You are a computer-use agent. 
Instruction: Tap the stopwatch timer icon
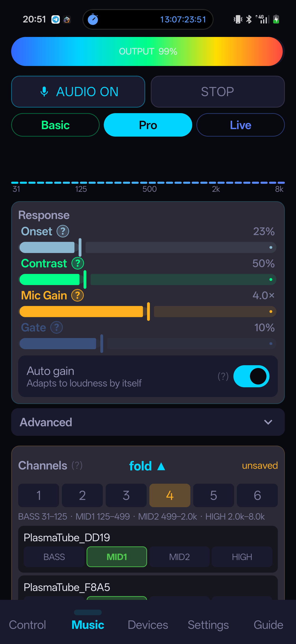coord(93,20)
